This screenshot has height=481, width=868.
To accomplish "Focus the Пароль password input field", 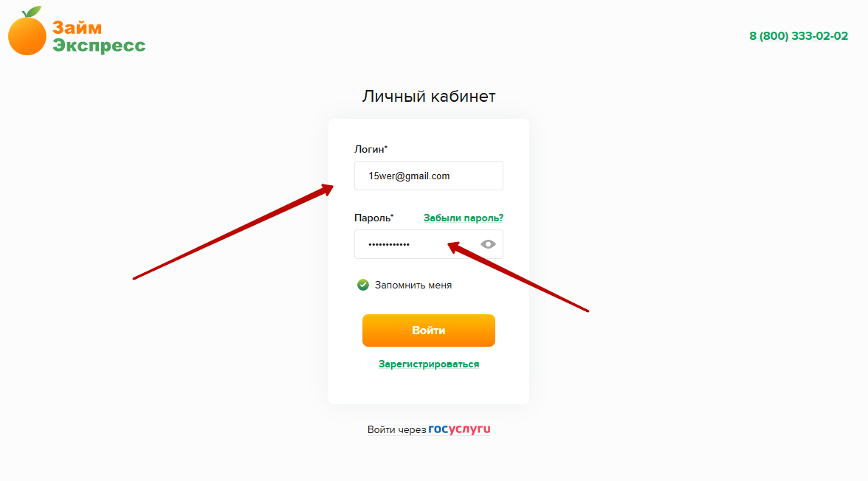I will [x=428, y=244].
